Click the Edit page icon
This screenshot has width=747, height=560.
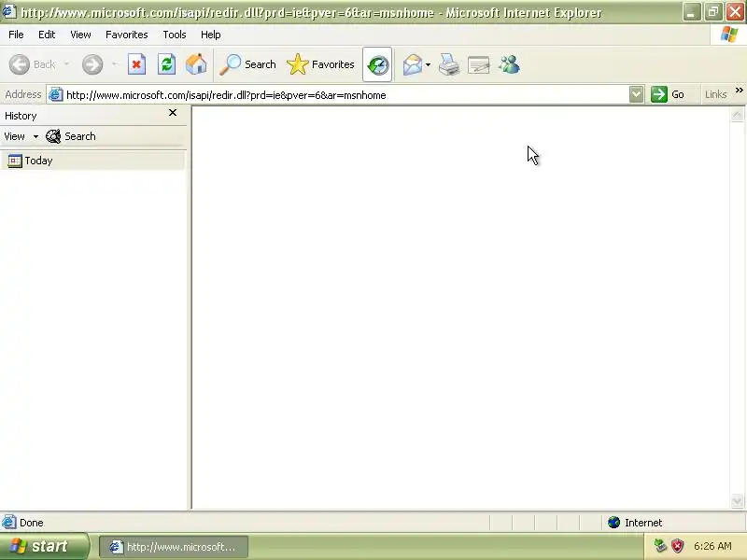[x=479, y=64]
